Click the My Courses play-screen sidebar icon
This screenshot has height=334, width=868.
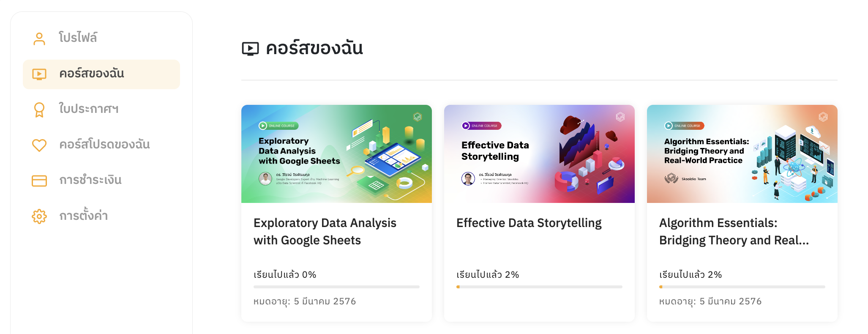(x=39, y=74)
